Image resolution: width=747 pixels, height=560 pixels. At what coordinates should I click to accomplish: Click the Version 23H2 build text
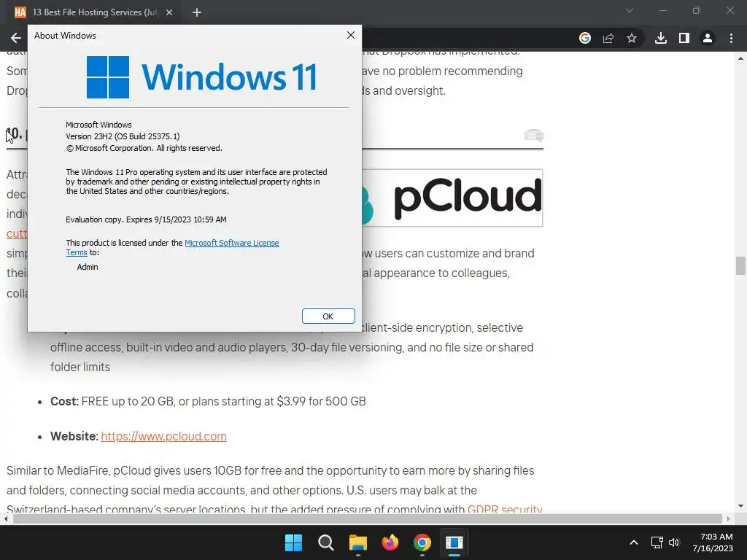[123, 136]
